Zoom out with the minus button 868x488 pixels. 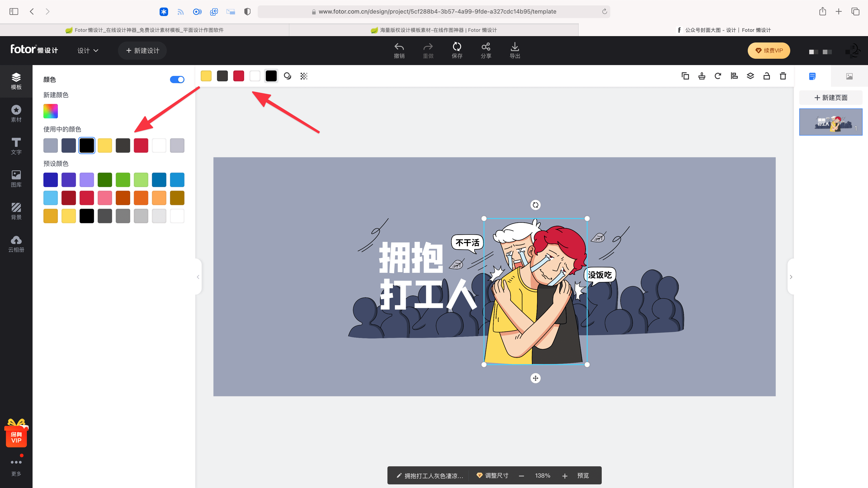(521, 476)
